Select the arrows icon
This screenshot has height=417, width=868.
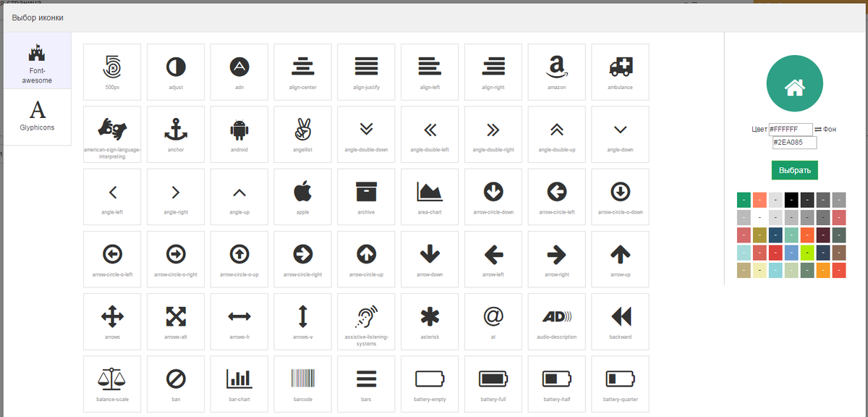(x=112, y=321)
